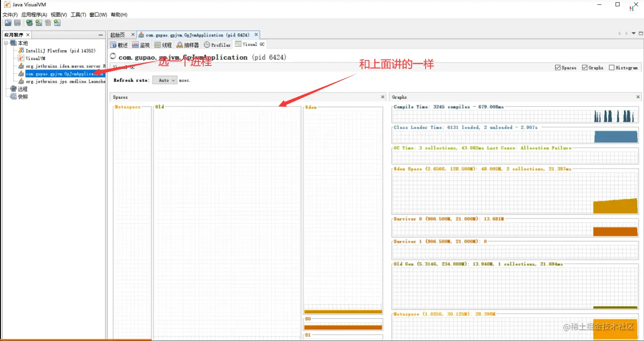Switch to the 监视 monitor tab
Viewport: 644px width, 341px height.
pos(141,45)
